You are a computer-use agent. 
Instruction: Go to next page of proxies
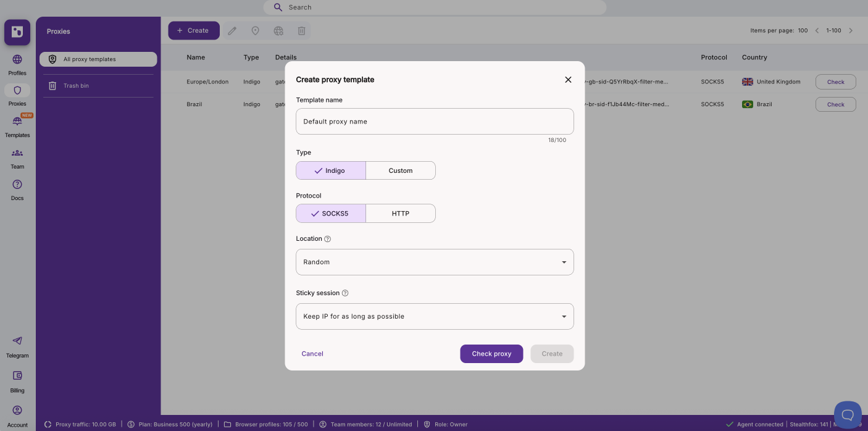[x=851, y=30]
